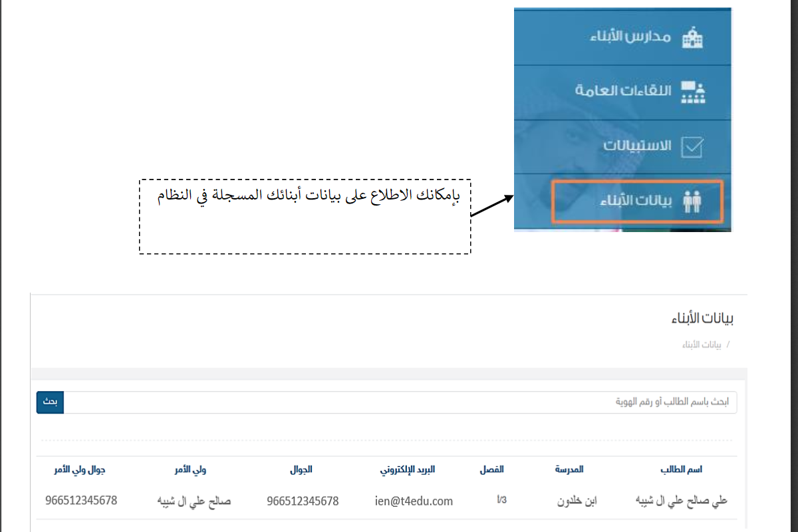The width and height of the screenshot is (798, 532).
Task: Click the number under the الجوال column
Action: [303, 501]
